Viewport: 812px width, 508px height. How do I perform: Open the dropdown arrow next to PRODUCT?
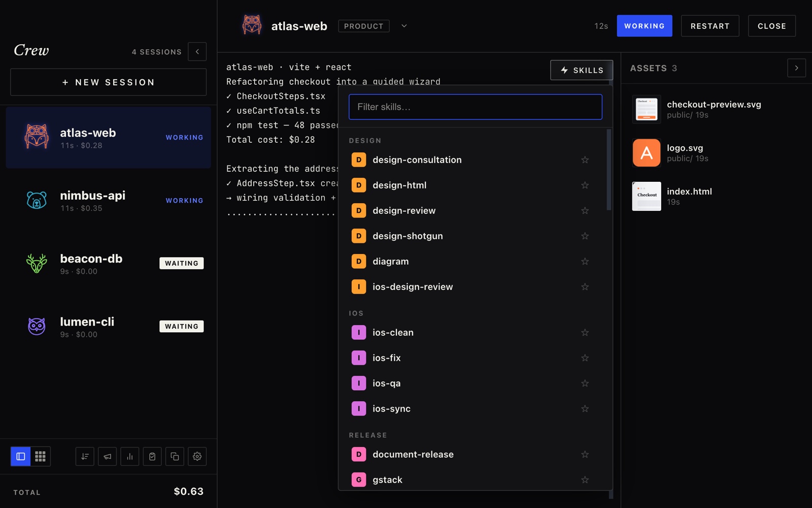[x=404, y=26]
